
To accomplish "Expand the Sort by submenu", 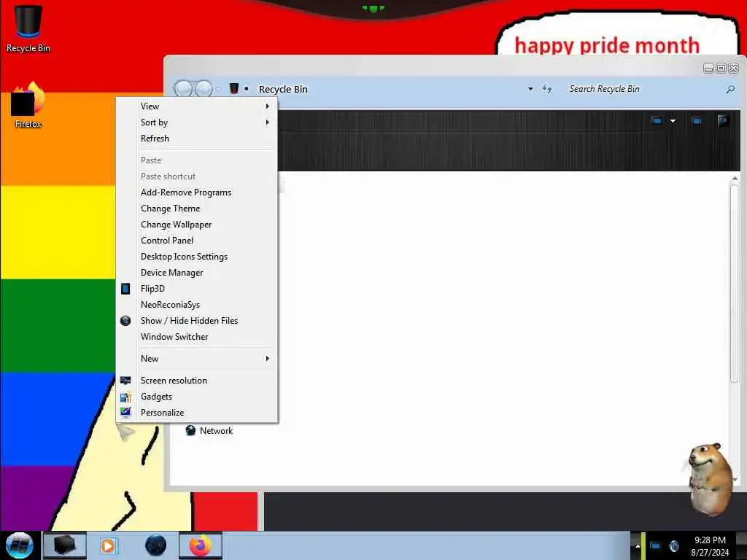I will point(197,122).
